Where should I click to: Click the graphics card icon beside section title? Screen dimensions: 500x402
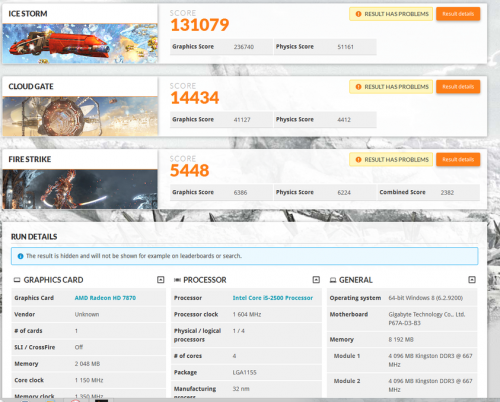click(x=17, y=280)
